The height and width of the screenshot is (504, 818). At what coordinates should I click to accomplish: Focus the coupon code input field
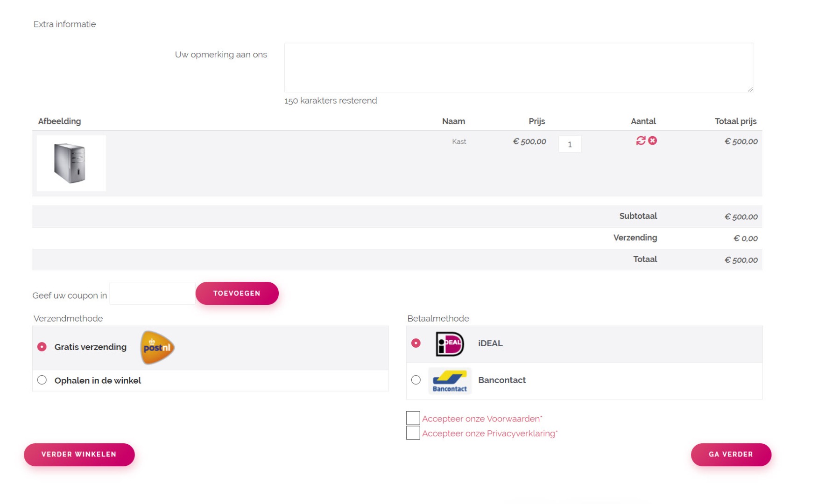(152, 294)
